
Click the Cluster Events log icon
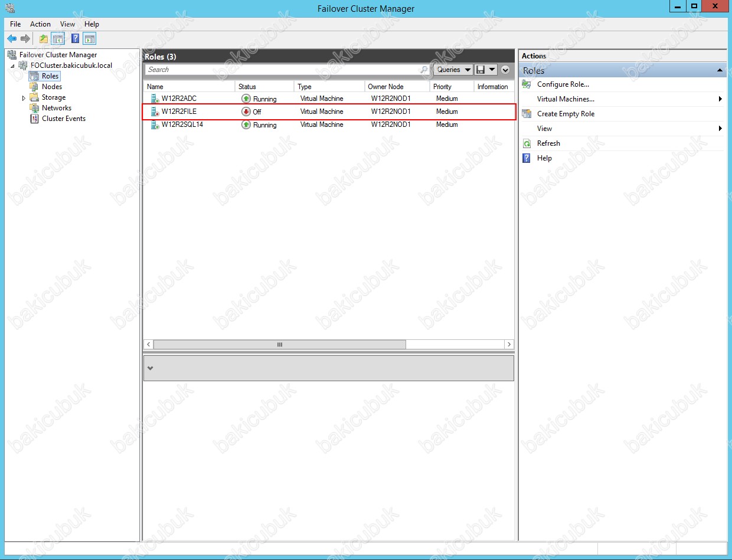(34, 119)
